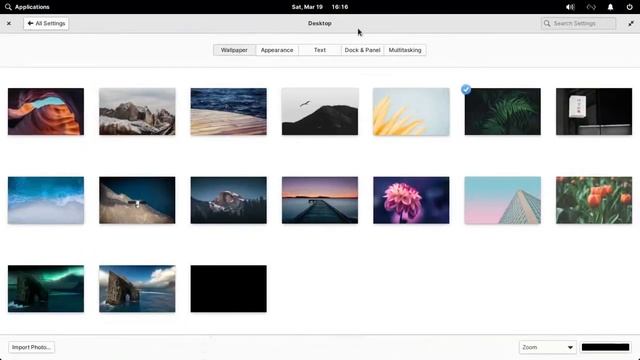Screen dimensions: 640x360
Task: Select the pastel skyscraper wallpaper
Action: [502, 200]
